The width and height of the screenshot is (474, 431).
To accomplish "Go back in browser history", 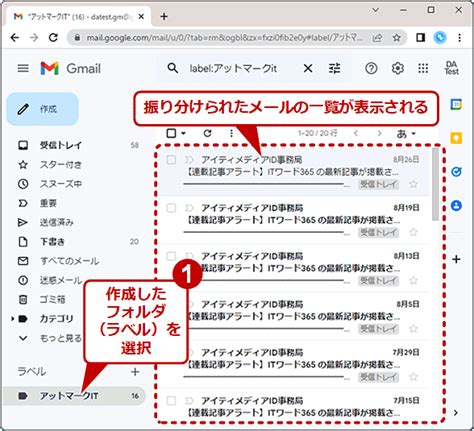I will (15, 38).
